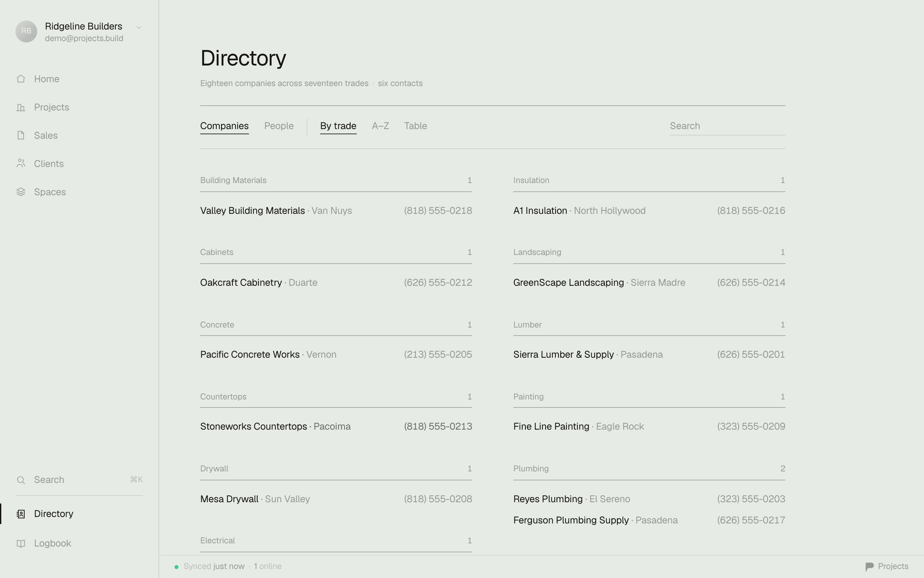
Task: Expand the Ridgeline Builders account chevron
Action: (139, 27)
